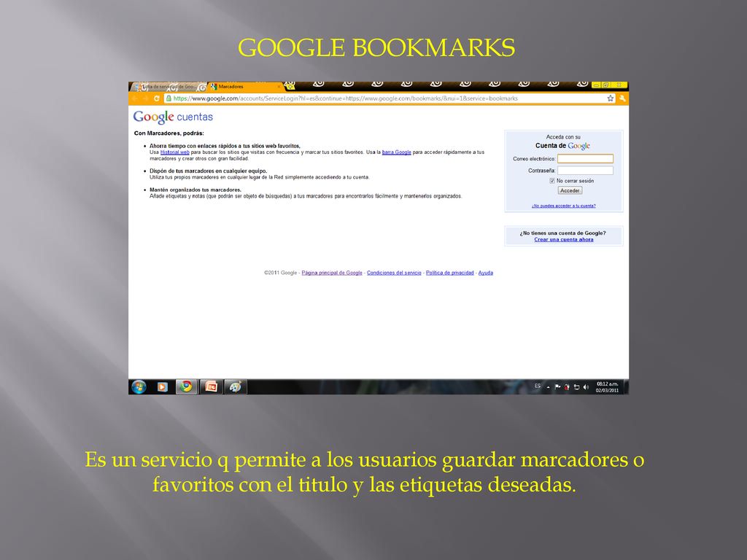Open the new tab button
Image resolution: width=747 pixels, height=560 pixels.
(290, 86)
